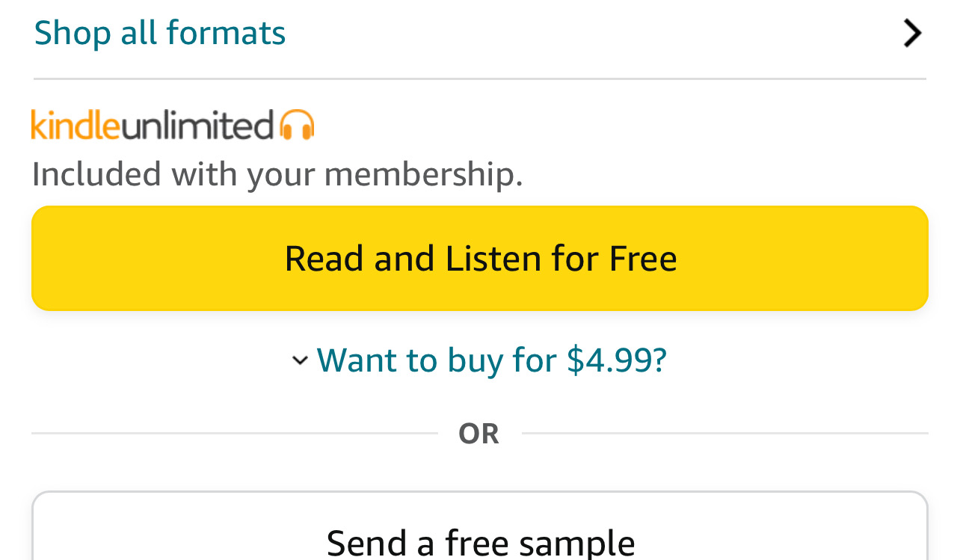Screen dimensions: 960x560
Task: Select the Read and Listen for Free button
Action: (480, 259)
